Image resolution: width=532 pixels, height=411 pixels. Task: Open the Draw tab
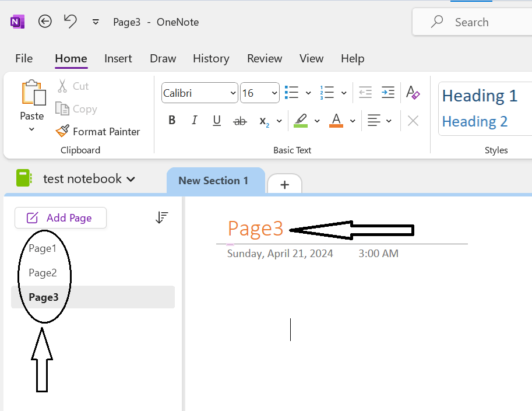[163, 58]
